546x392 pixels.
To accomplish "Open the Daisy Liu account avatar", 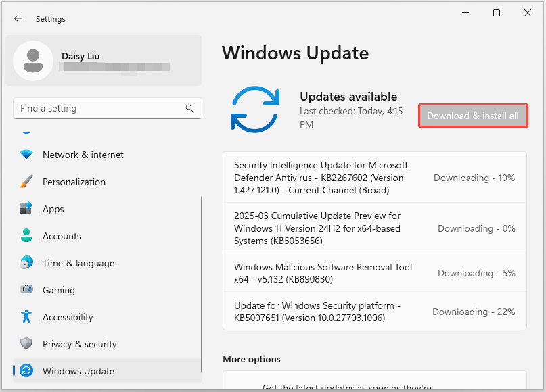I will coord(32,61).
